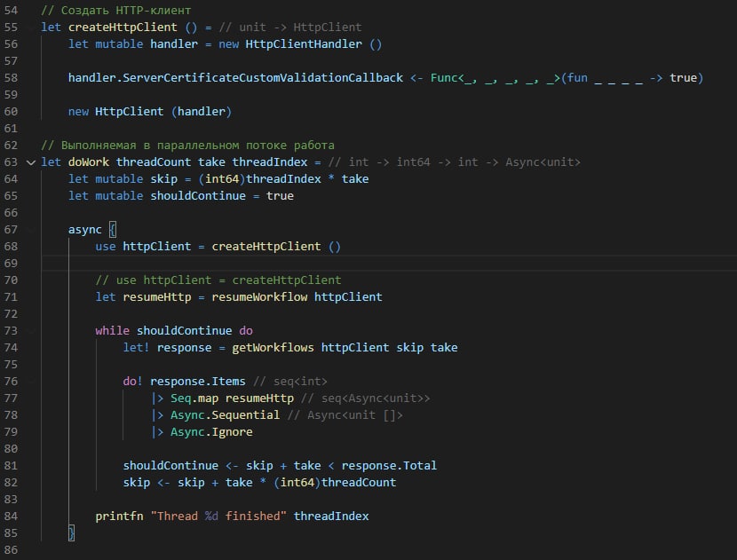Click the closing brace on line 85

click(x=71, y=533)
